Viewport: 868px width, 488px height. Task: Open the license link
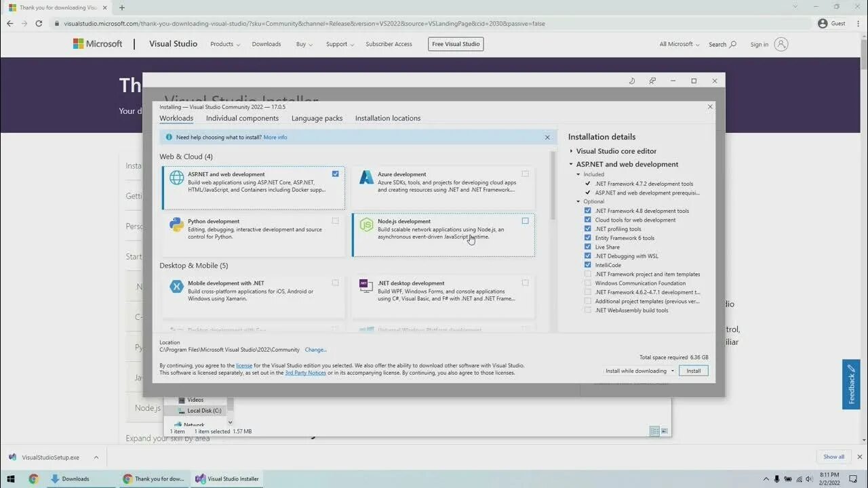[244, 365]
